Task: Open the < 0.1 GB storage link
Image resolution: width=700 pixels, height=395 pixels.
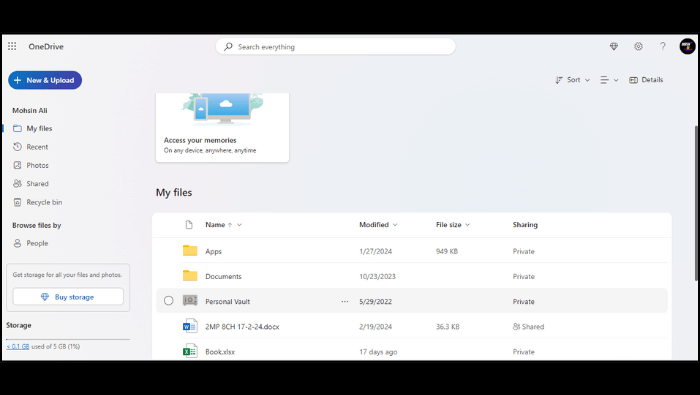Action: (18, 346)
